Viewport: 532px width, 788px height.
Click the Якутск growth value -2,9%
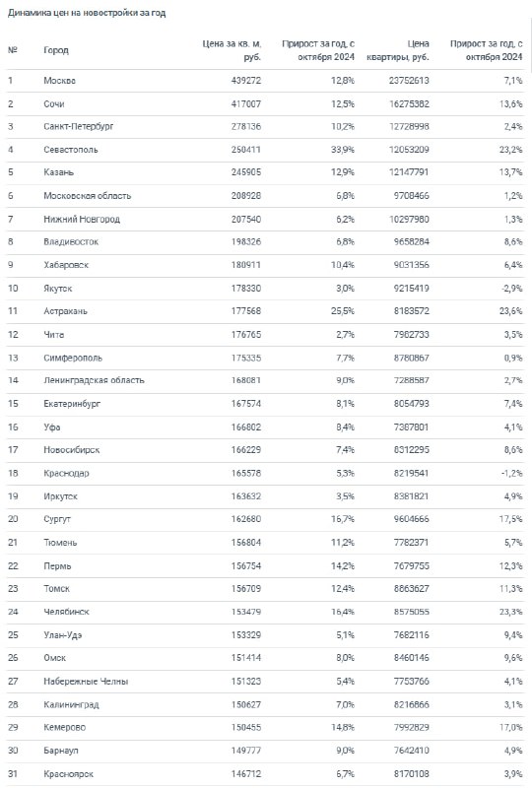511,289
